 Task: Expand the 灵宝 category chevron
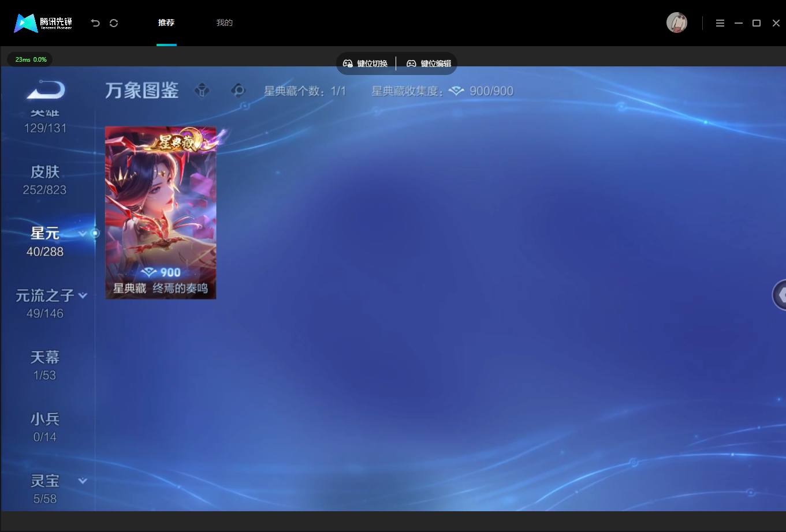[83, 481]
